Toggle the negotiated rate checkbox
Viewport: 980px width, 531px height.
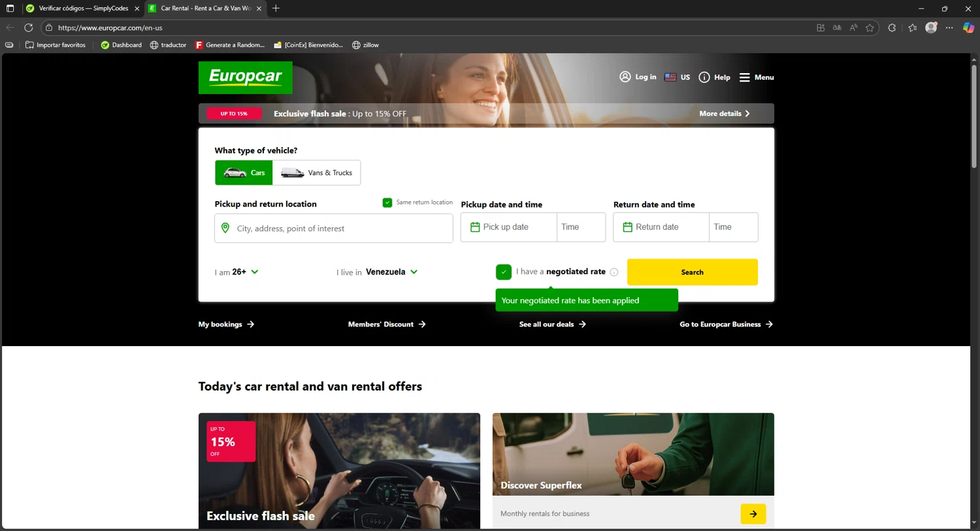click(504, 272)
